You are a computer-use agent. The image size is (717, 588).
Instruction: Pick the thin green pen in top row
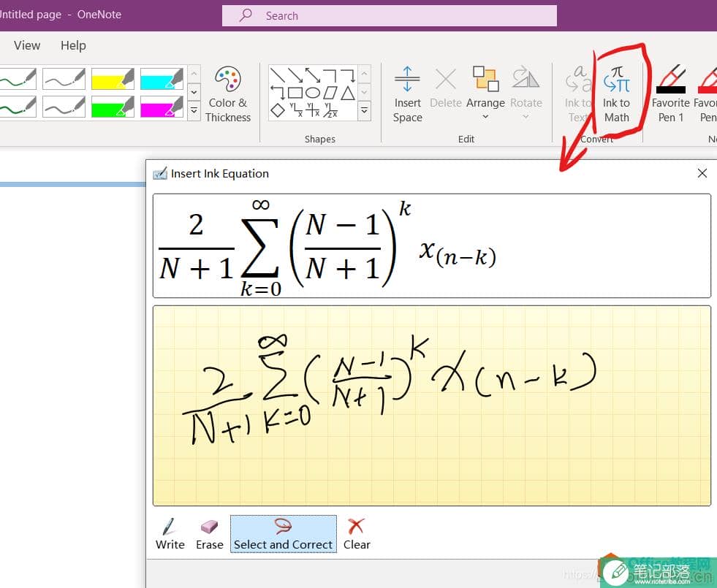click(17, 79)
